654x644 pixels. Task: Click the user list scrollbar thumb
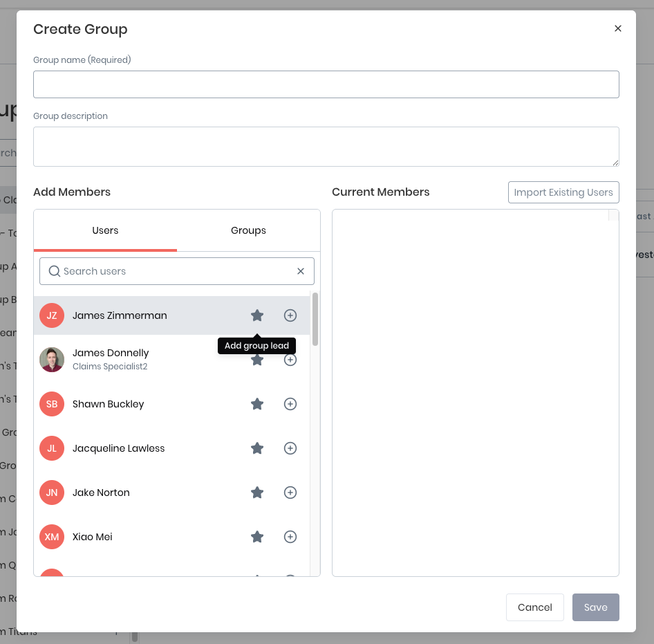(315, 319)
